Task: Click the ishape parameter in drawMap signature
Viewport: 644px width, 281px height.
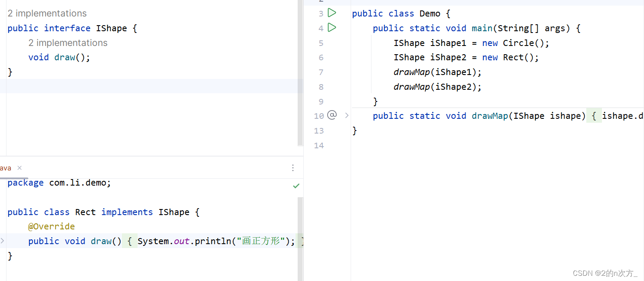Action: click(x=566, y=116)
